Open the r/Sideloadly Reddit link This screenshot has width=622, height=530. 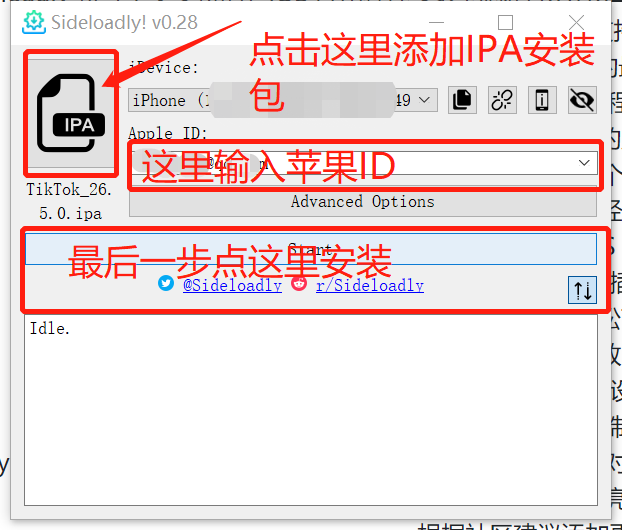click(370, 285)
